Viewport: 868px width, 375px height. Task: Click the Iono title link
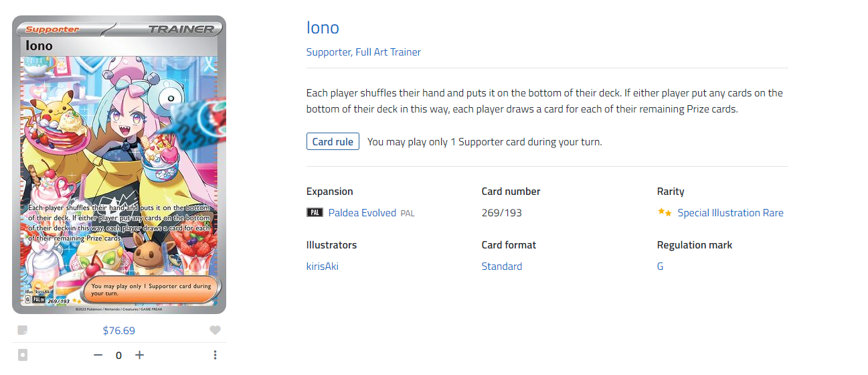pos(323,27)
